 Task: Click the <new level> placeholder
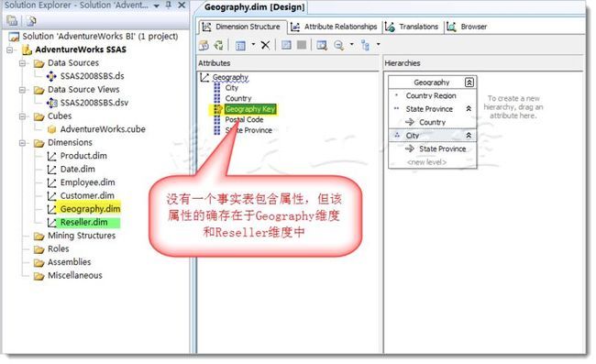click(426, 162)
